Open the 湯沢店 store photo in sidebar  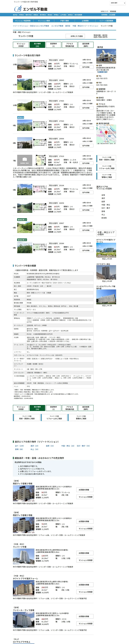click(106, 56)
